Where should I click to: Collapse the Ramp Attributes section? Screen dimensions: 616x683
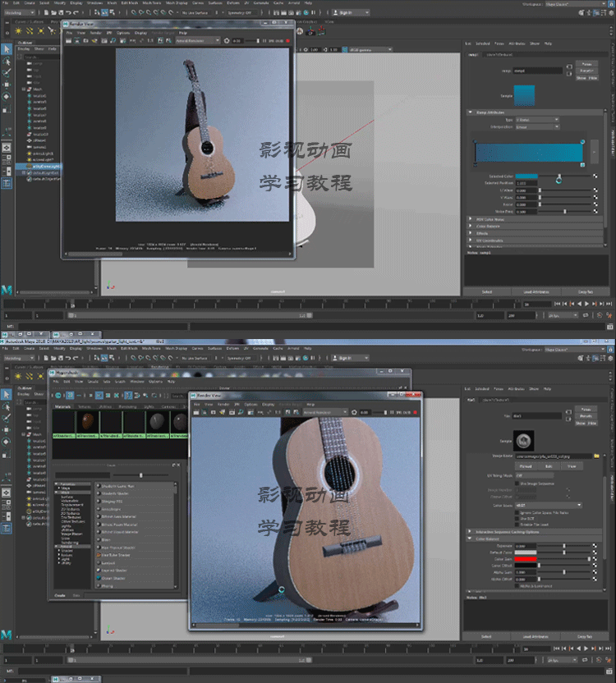click(471, 112)
